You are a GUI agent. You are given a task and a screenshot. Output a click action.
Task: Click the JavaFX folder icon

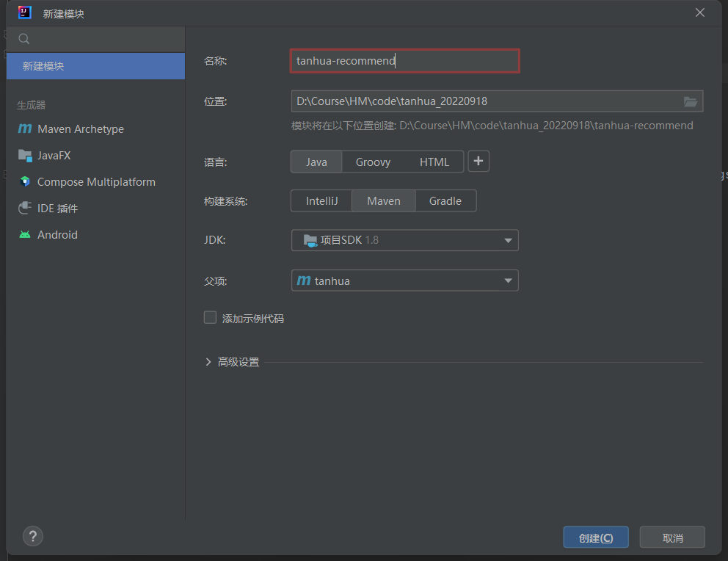click(x=25, y=156)
